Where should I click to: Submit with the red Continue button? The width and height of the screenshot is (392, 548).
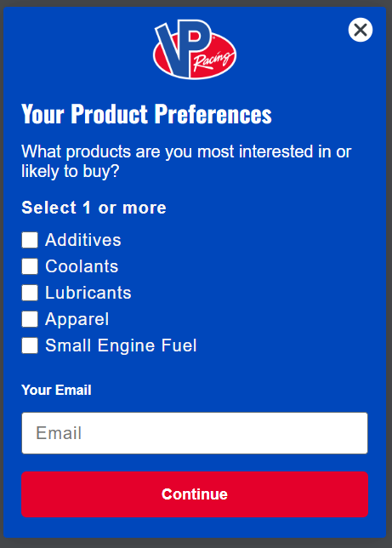195,494
